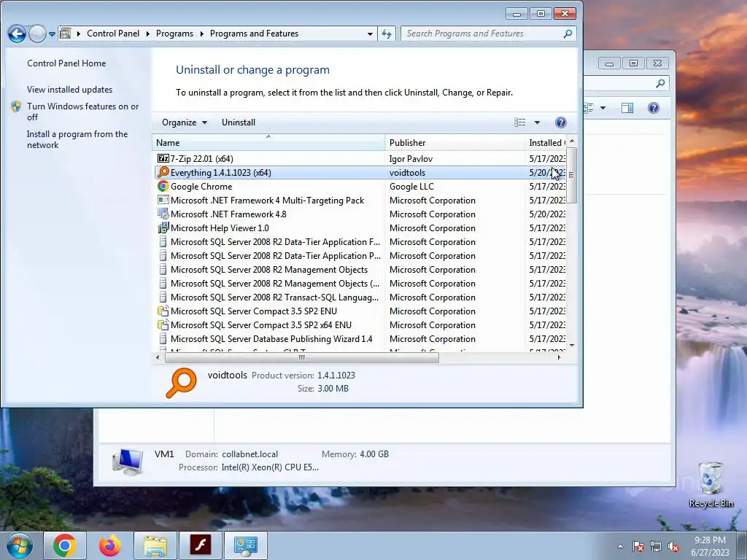Select SQL Server 2008 R2 Management Objects (... row

(x=360, y=284)
